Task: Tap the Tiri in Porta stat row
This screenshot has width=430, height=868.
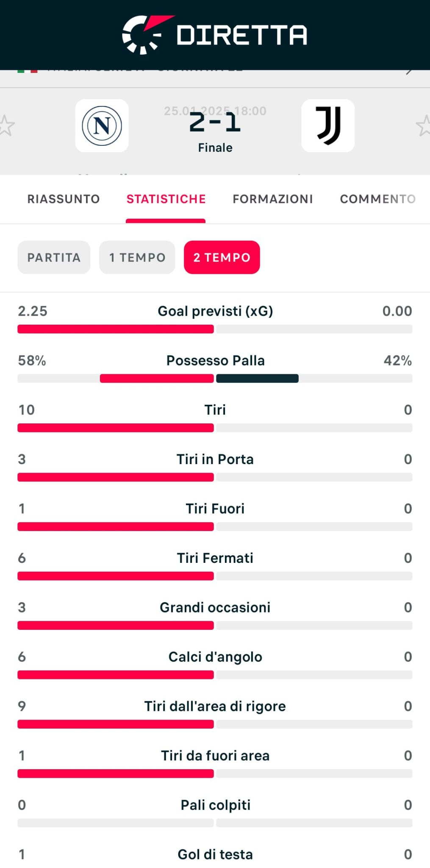Action: (215, 467)
